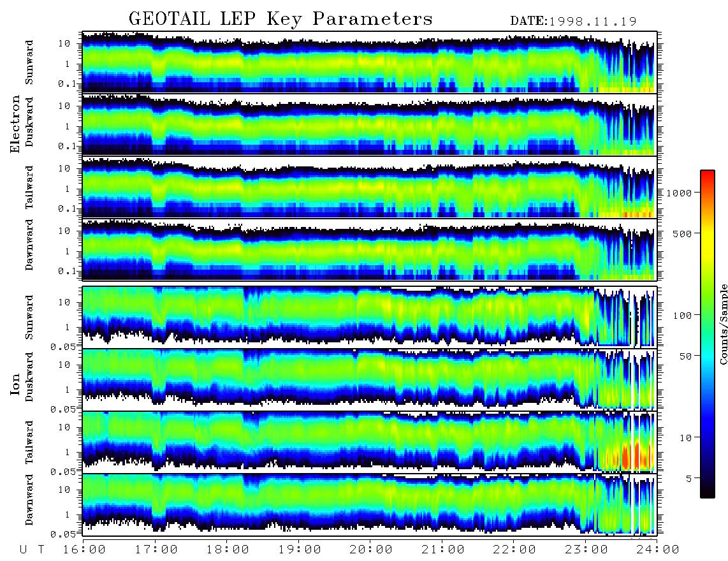Click the "22:00" time axis label
728x561 pixels.
(x=515, y=550)
